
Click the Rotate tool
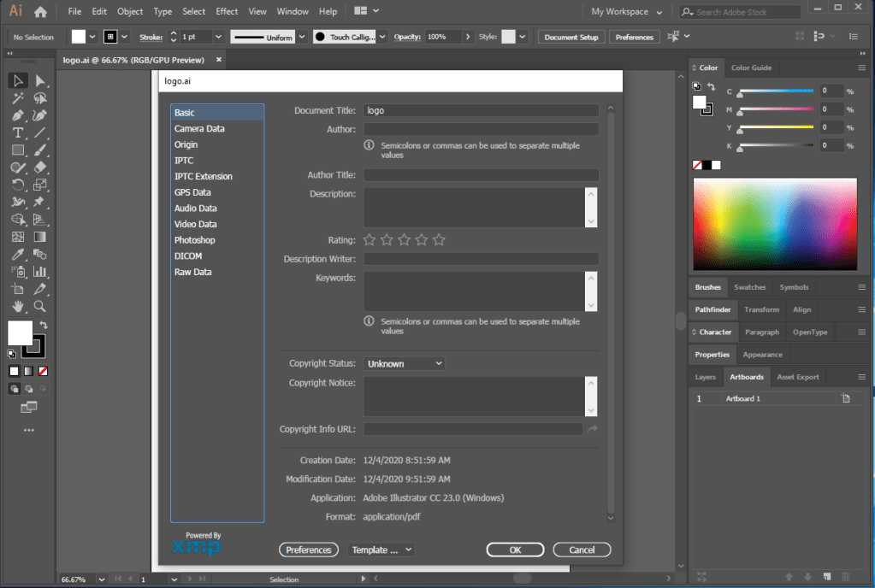click(x=17, y=185)
